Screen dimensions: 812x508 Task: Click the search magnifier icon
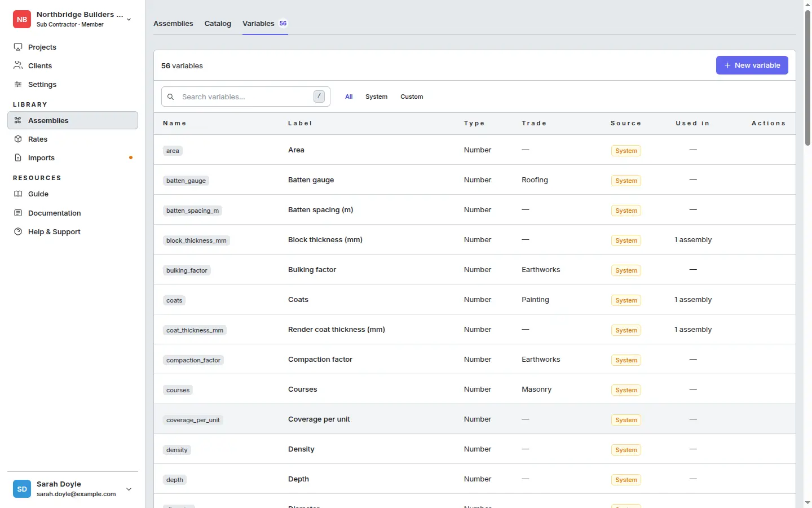point(170,97)
